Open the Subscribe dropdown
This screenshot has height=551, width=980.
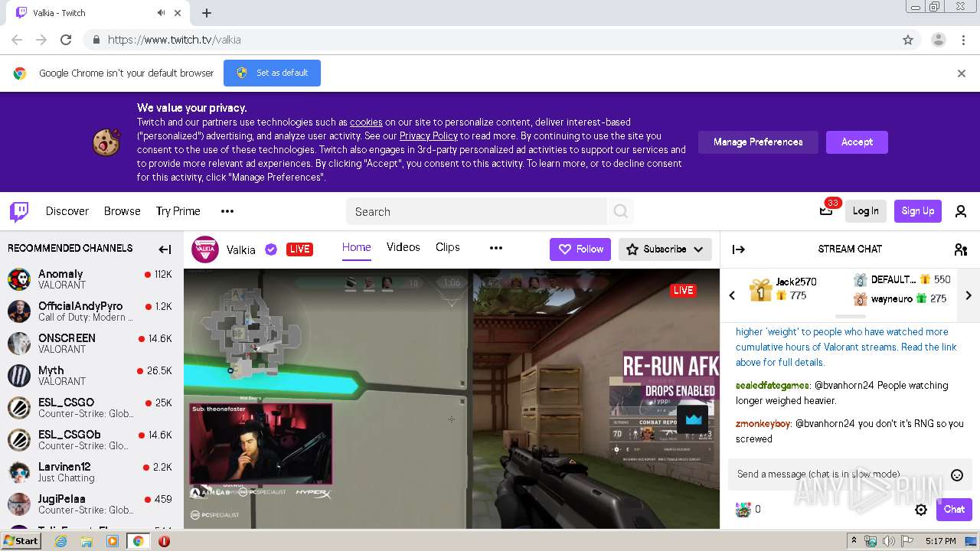(x=665, y=249)
